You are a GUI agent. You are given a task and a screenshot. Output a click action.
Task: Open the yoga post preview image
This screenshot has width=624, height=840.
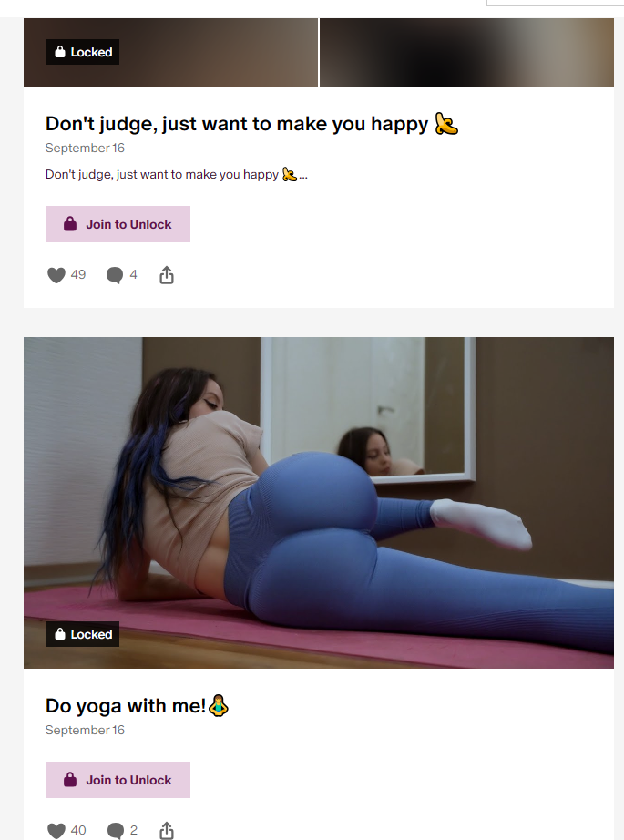point(319,503)
